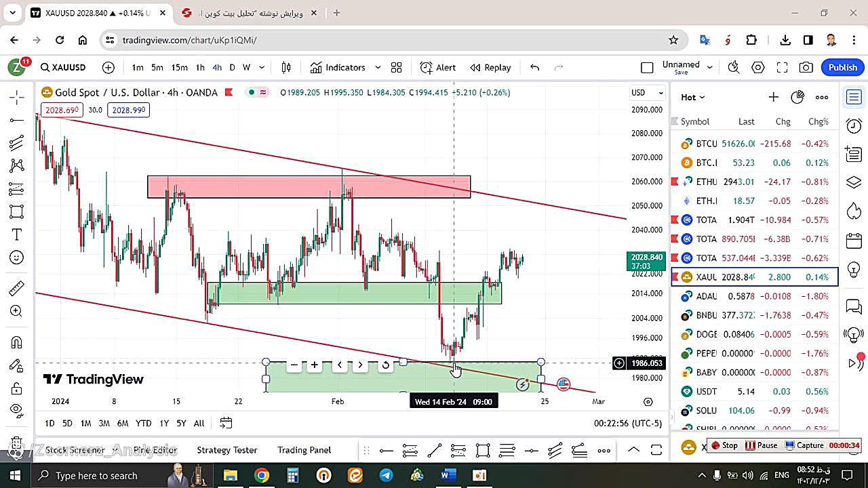Open watchlist more options menu
Image resolution: width=868 pixels, height=488 pixels.
[x=822, y=97]
